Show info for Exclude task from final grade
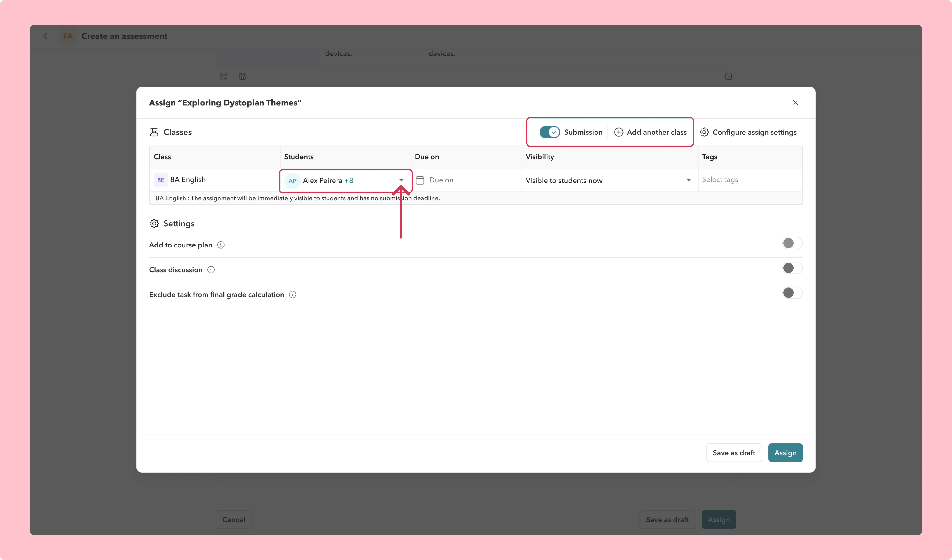Screen dimensions: 952x560 [x=293, y=295]
